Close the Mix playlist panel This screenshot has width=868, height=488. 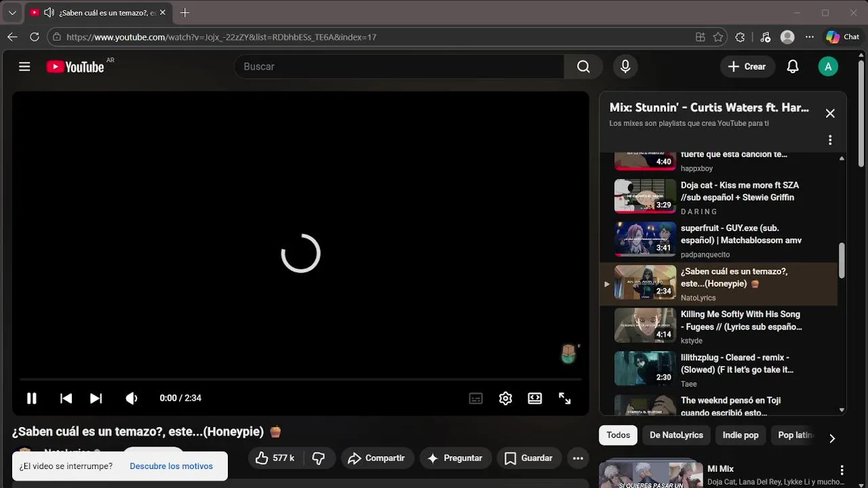(x=830, y=113)
